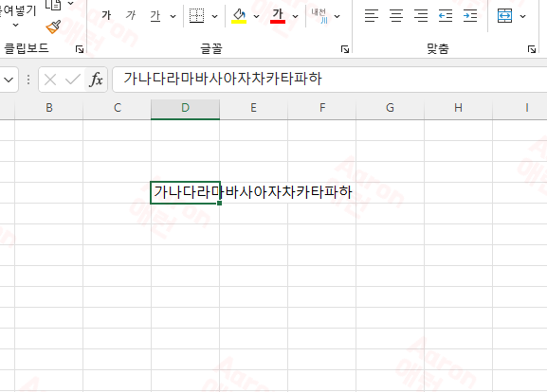The image size is (547, 392).
Task: Increase indent icon
Action: click(x=470, y=16)
